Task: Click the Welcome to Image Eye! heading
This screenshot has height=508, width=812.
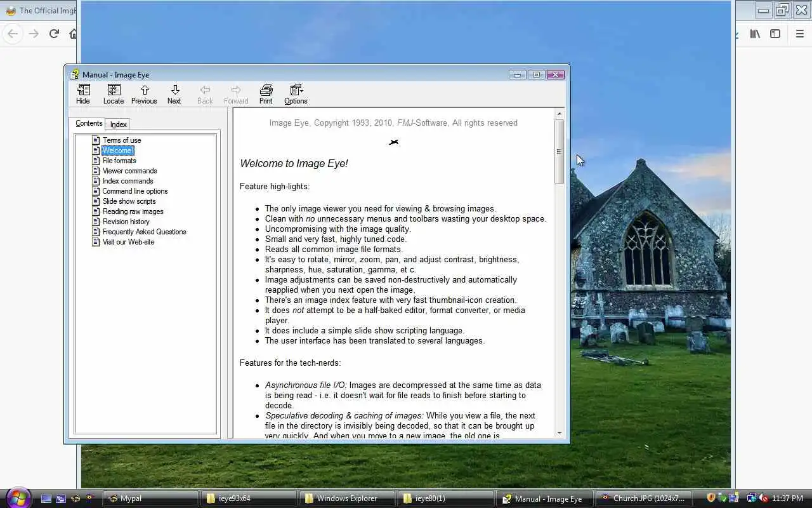Action: pyautogui.click(x=294, y=164)
